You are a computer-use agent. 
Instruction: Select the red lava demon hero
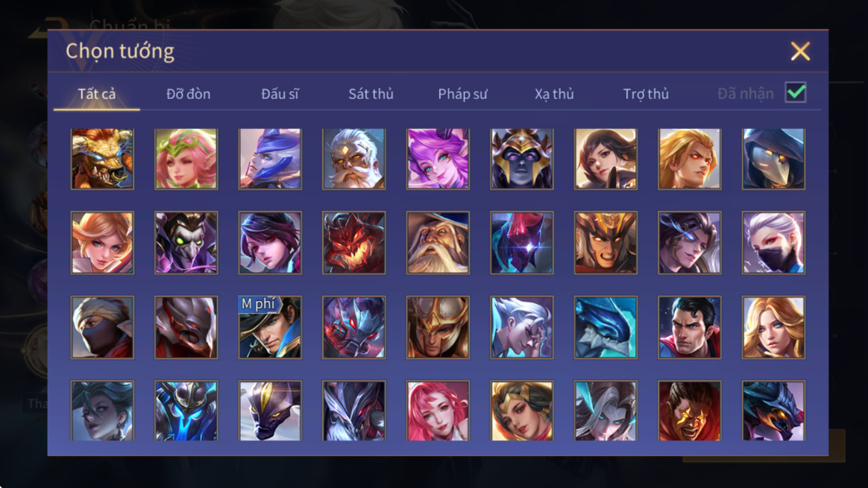coord(353,242)
